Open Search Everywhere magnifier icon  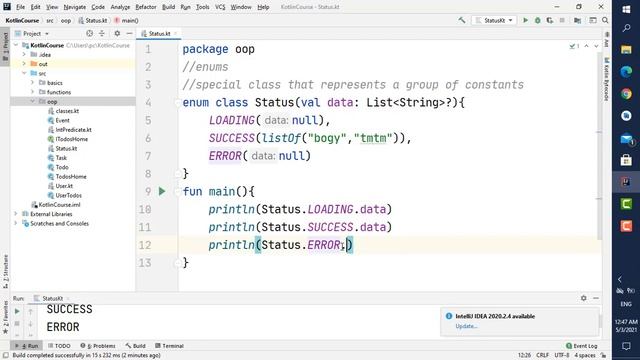click(605, 20)
